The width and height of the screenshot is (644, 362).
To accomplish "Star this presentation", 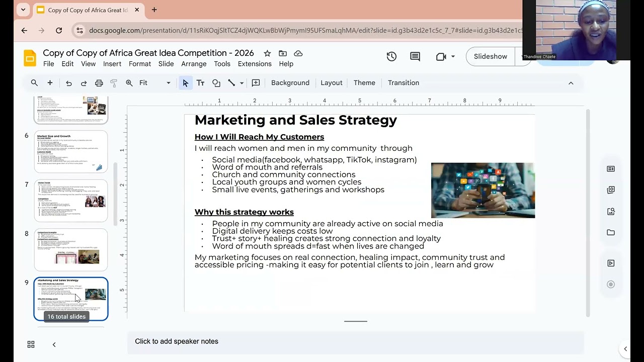I will click(267, 53).
